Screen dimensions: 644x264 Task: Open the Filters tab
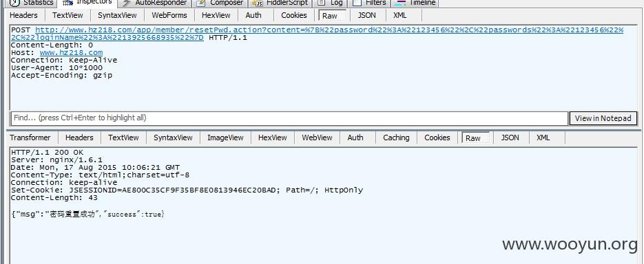(369, 3)
